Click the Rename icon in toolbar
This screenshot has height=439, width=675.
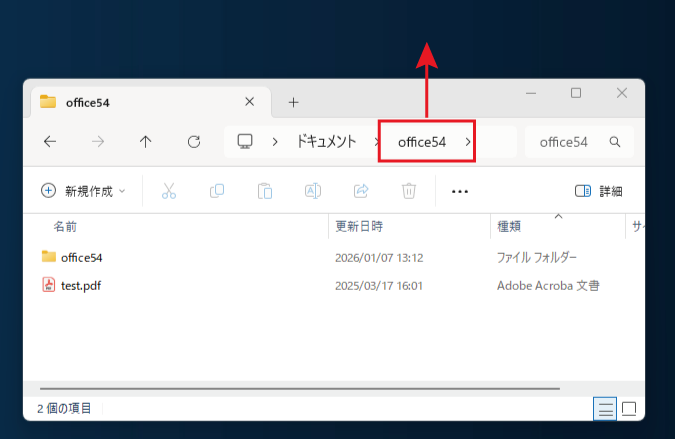pos(313,191)
